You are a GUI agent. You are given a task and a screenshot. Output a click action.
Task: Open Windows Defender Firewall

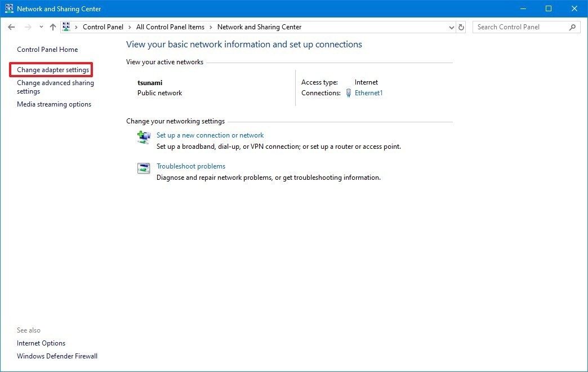pos(57,356)
